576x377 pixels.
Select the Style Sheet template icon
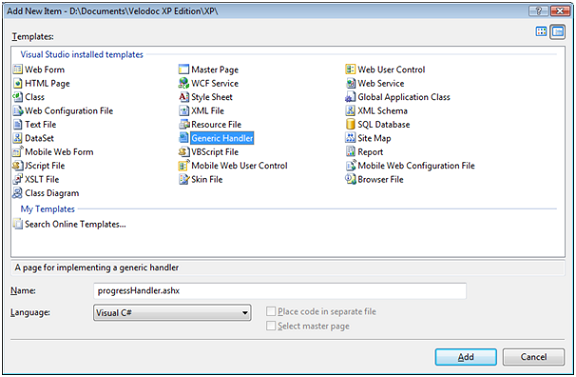click(184, 97)
